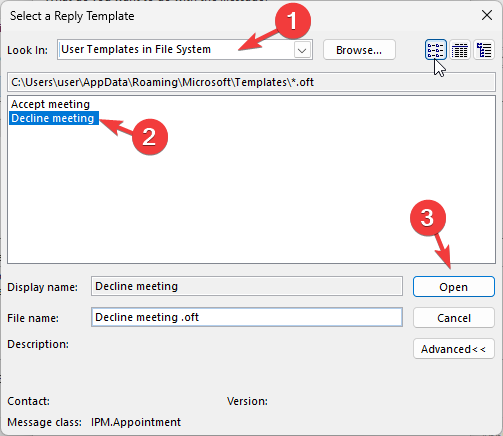Viewport: 503px width, 436px height.
Task: Click the Open button
Action: (x=454, y=287)
